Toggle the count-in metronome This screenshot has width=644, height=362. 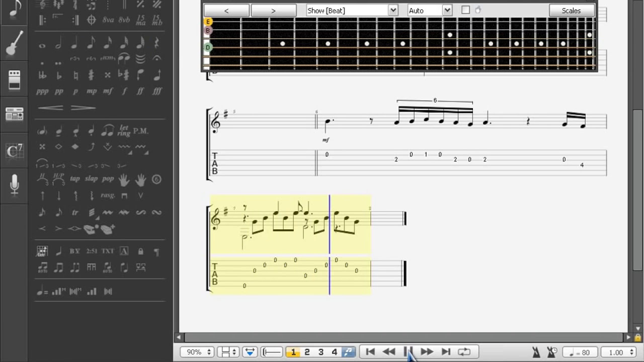point(552,352)
